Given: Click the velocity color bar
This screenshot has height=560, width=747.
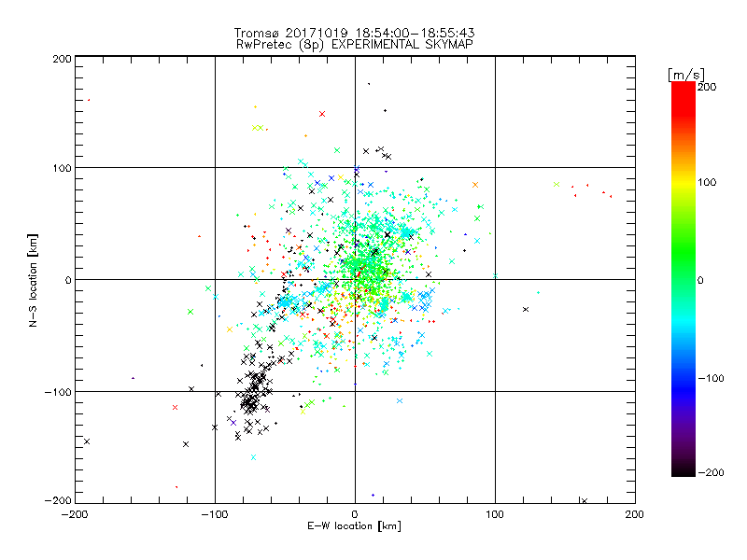Looking at the screenshot, I should click(x=684, y=279).
